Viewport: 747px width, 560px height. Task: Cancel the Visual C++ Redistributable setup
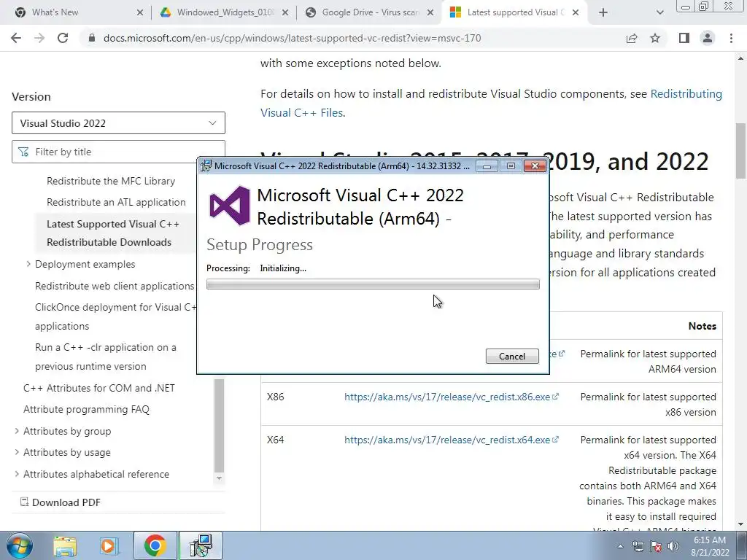pyautogui.click(x=512, y=356)
